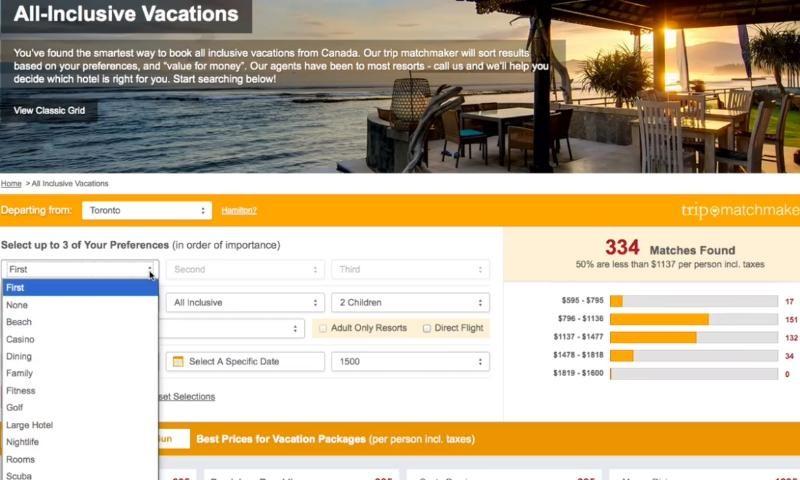Open the All Inclusive meal plan dropdown
Image resolution: width=800 pixels, height=480 pixels.
pos(245,302)
